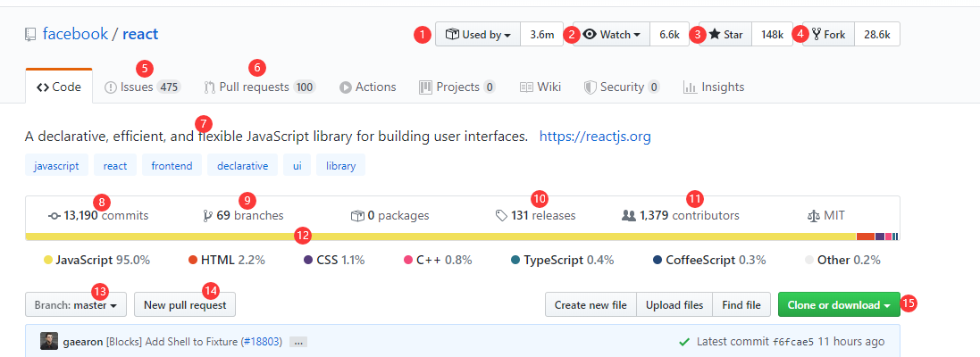This screenshot has width=980, height=357.
Task: Click the fork icon on Fork button
Action: click(x=817, y=34)
